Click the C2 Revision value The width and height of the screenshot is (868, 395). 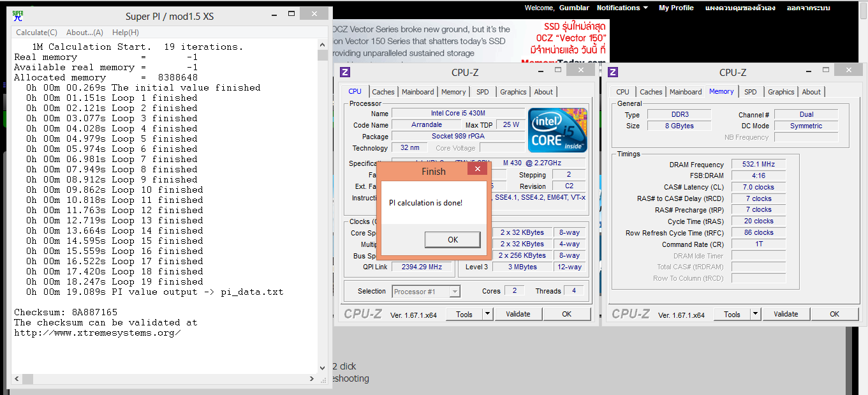(x=569, y=186)
